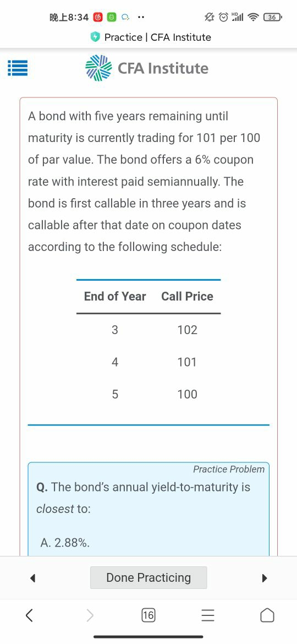Viewport: 297px width, 644px height.
Task: Tap the End of Year column header
Action: (x=115, y=297)
